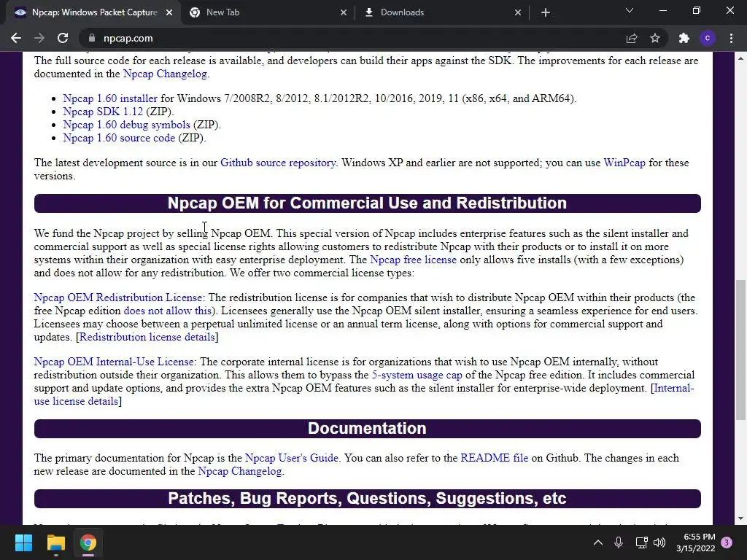Click the microphone tray icon
Screen dimensions: 747x560
click(x=619, y=542)
